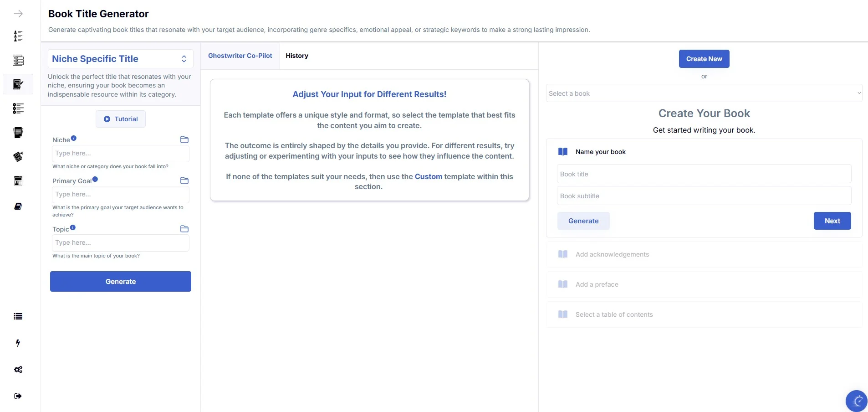Click the sidebar expand arrow at top left
Viewport: 868px width, 412px height.
(18, 14)
